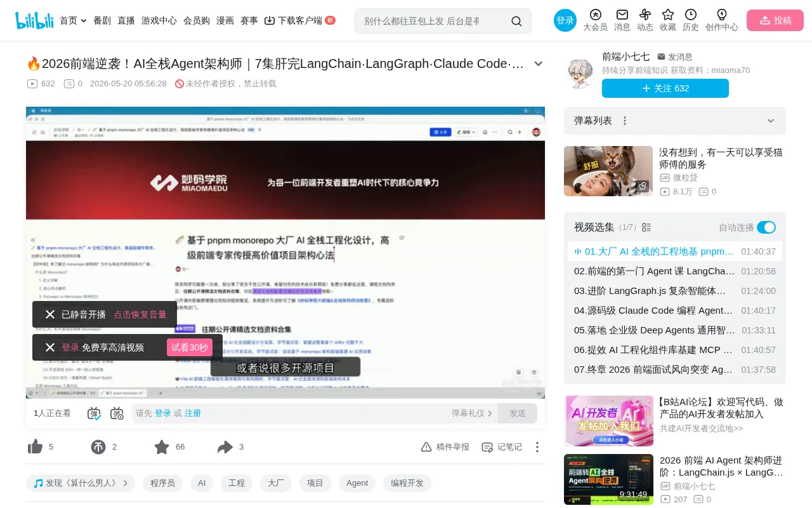Select episode 04.源码级 Claude Code
The width and height of the screenshot is (812, 508).
click(x=675, y=311)
